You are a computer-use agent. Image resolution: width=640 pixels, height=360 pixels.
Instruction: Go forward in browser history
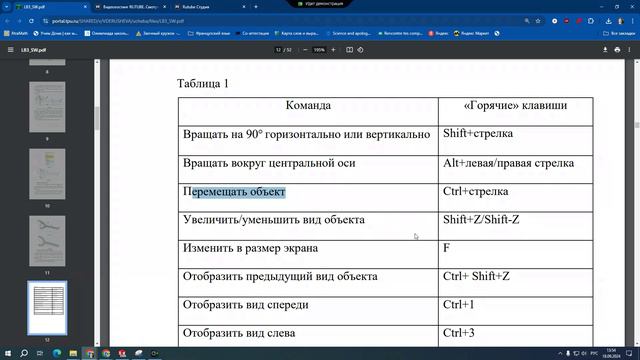[x=19, y=21]
